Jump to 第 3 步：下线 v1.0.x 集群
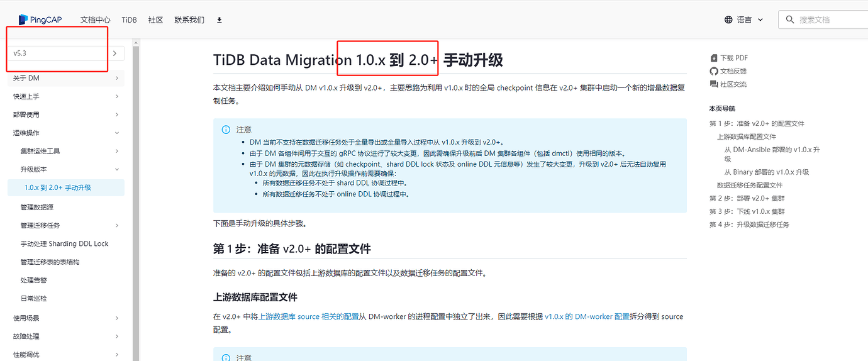The image size is (868, 361). tap(747, 211)
